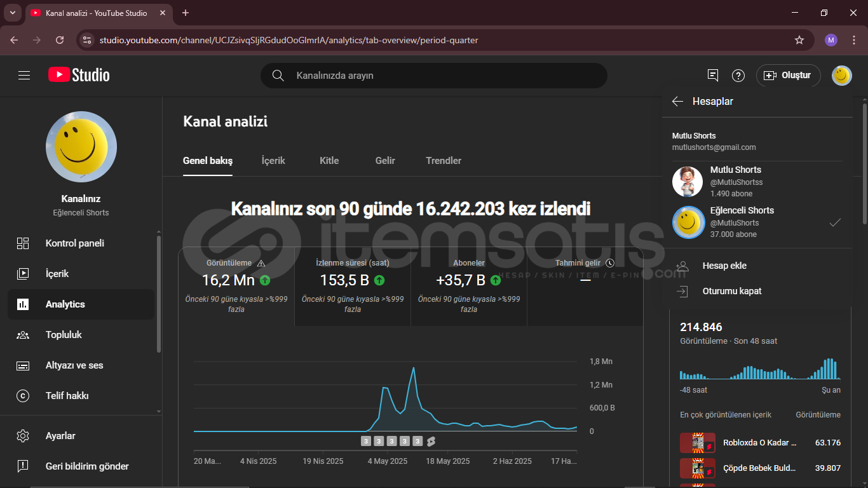
Task: Open Topluluk in the sidebar
Action: (x=81, y=335)
